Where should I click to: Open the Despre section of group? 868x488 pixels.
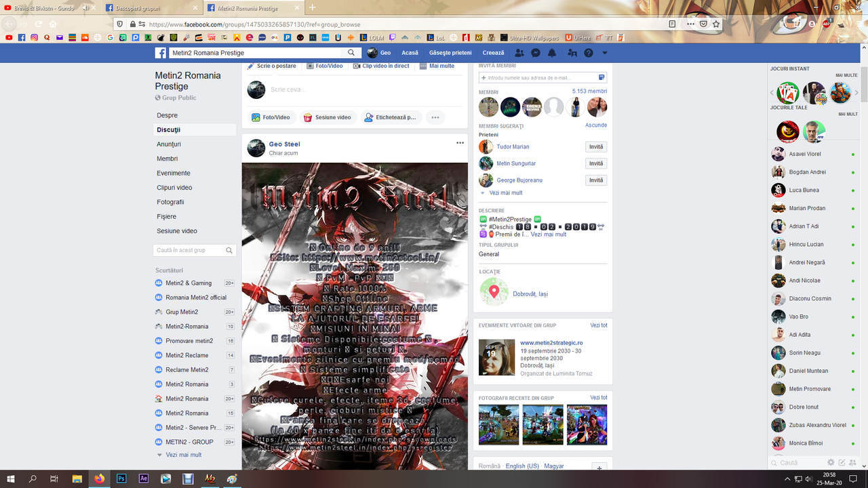tap(167, 115)
